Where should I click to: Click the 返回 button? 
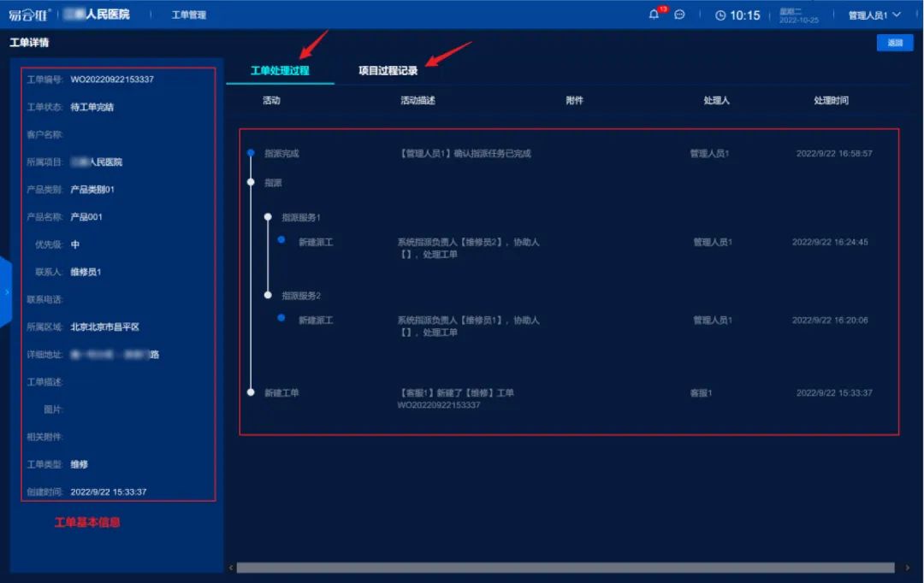(894, 43)
